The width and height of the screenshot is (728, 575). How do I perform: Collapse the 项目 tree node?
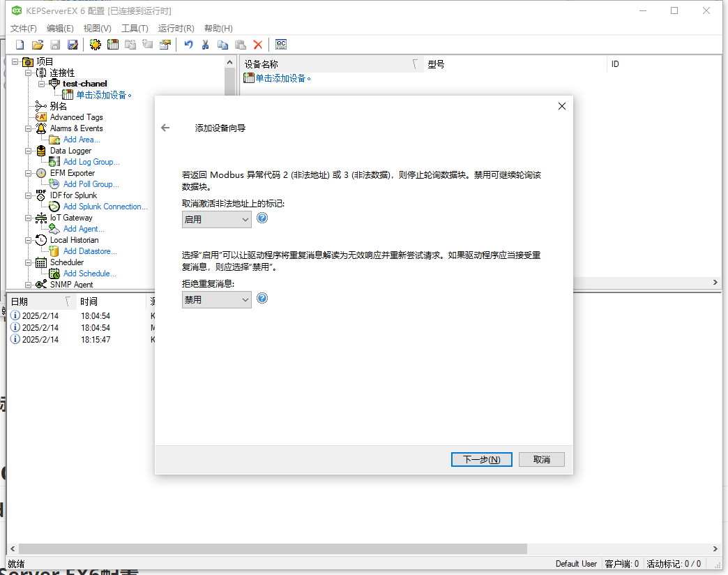pyautogui.click(x=15, y=61)
